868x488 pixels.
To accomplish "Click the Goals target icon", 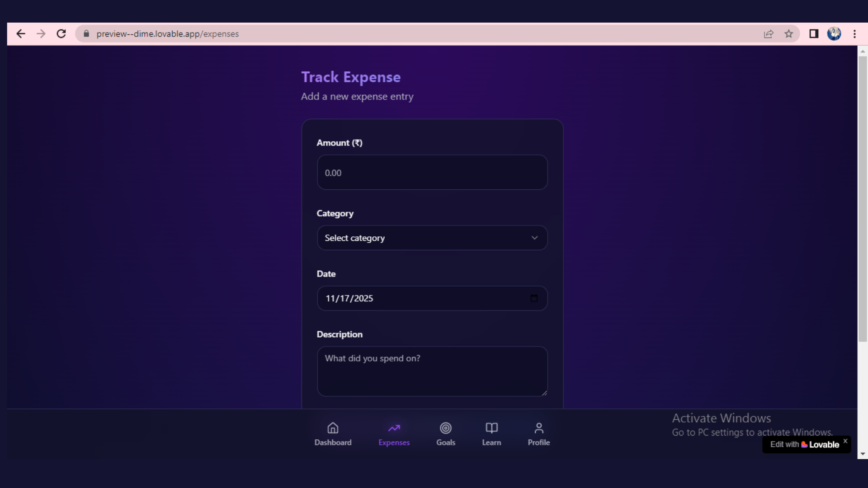I will 445,428.
